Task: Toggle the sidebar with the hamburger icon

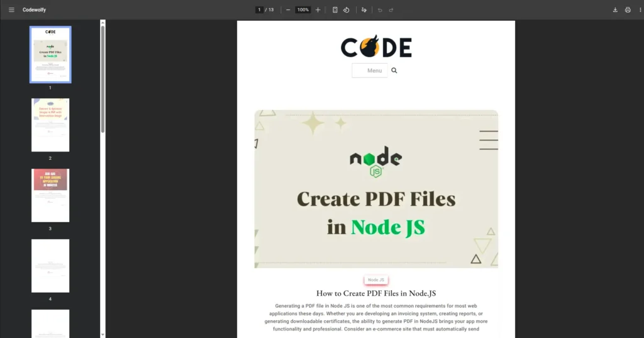Action: point(11,10)
